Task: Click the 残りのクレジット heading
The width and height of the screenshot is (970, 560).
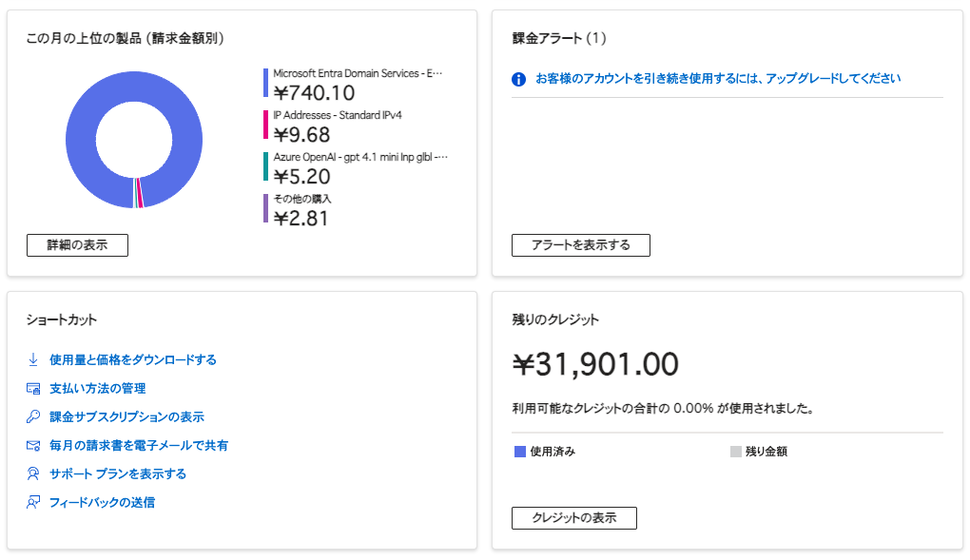Action: click(555, 319)
